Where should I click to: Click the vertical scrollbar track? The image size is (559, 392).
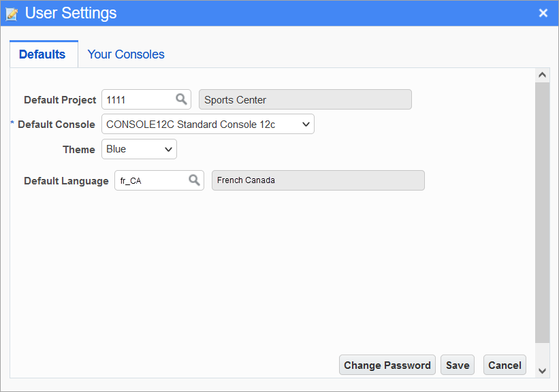(x=542, y=214)
